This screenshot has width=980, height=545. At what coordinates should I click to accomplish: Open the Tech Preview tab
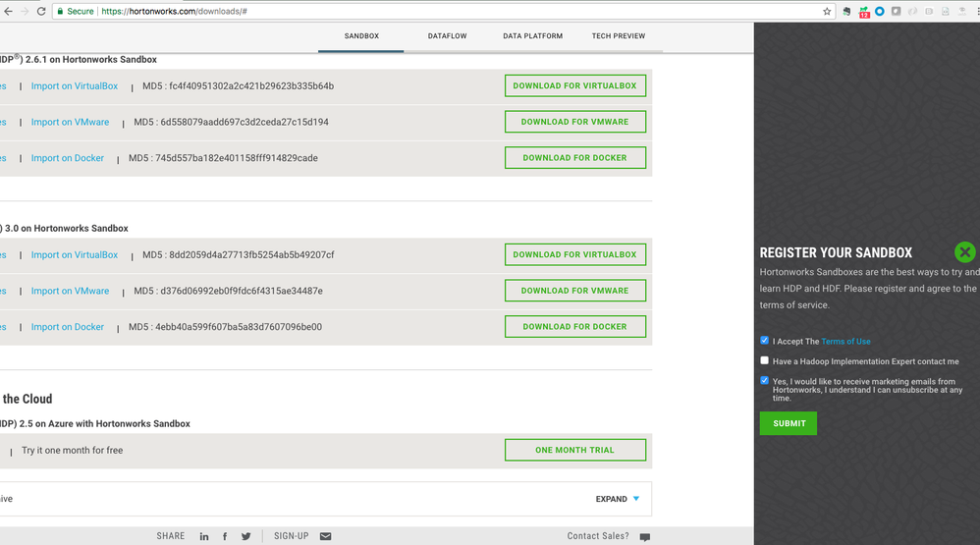point(618,36)
